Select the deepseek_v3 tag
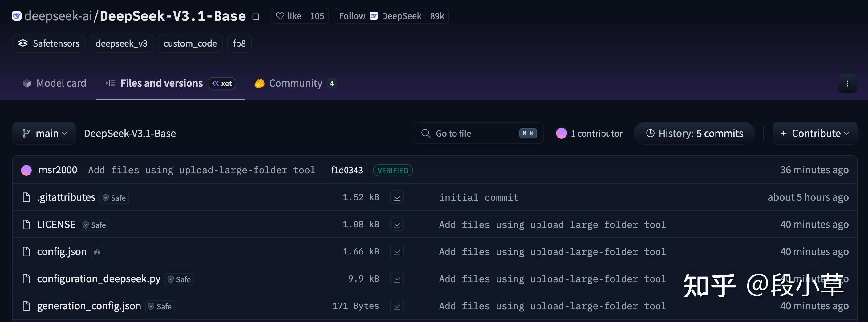 click(121, 43)
